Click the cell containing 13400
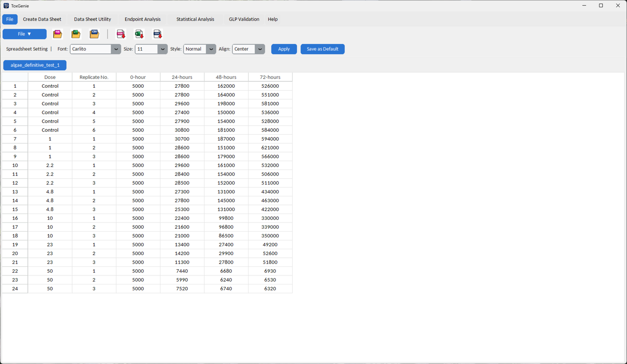 (182, 244)
